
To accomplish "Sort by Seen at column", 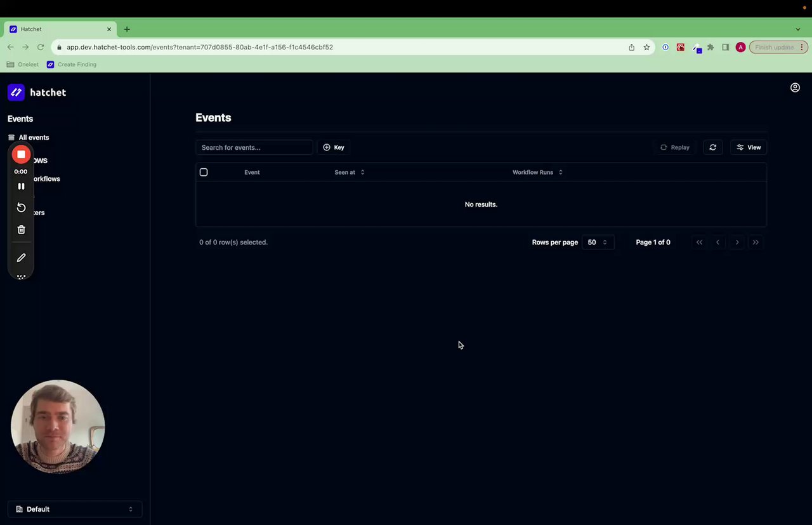I will click(x=350, y=172).
